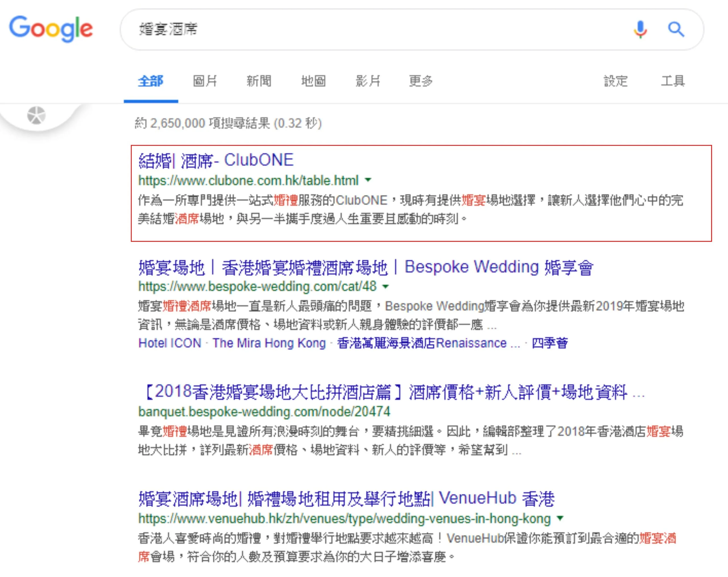Open the 影片 tab
Screen dimensions: 728x577
point(368,81)
